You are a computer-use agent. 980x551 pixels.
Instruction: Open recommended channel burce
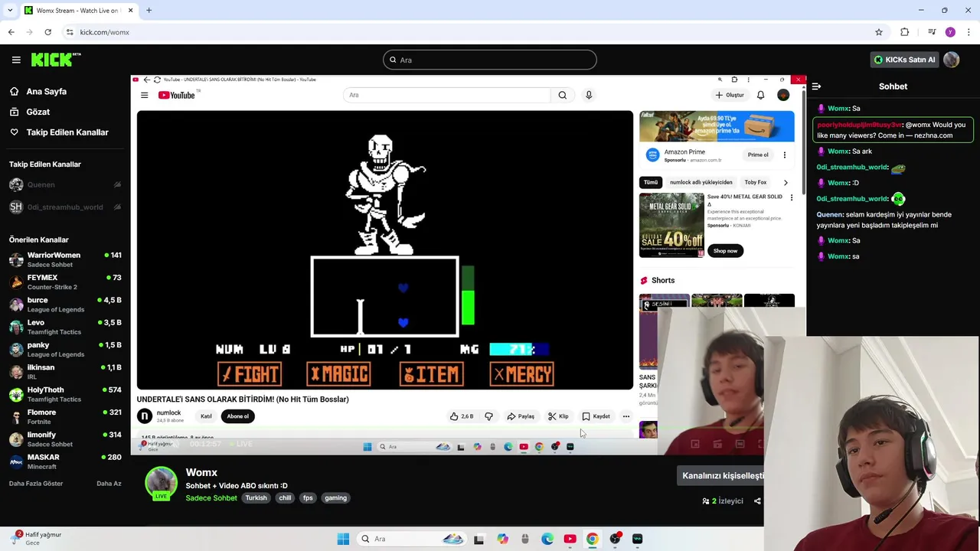[x=65, y=305]
